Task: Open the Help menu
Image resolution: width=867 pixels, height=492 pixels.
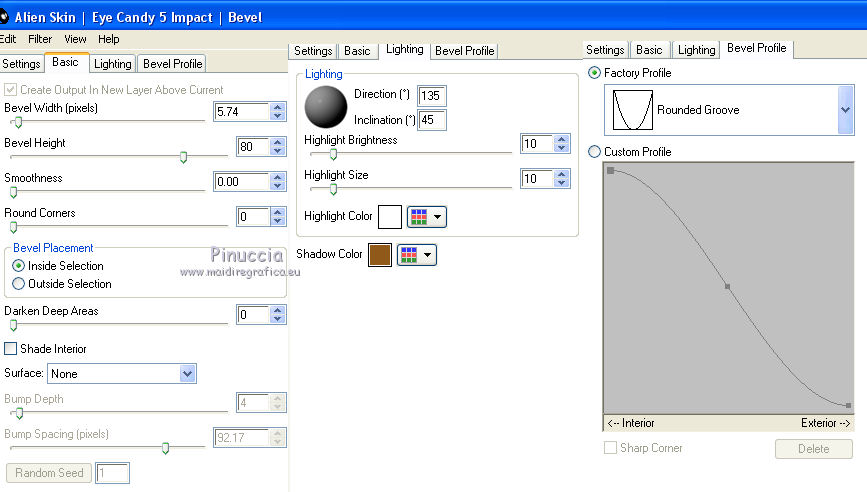Action: (x=108, y=39)
